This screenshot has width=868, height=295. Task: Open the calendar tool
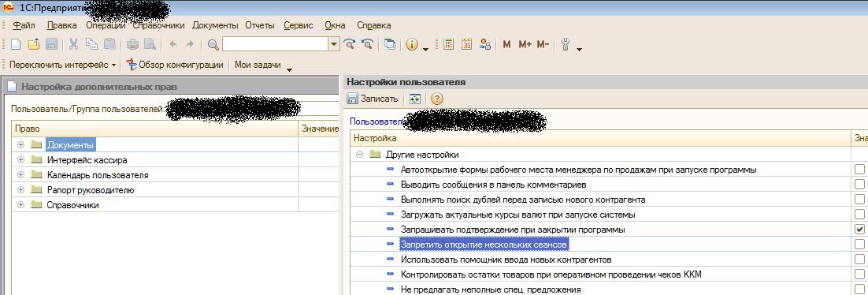click(x=466, y=45)
